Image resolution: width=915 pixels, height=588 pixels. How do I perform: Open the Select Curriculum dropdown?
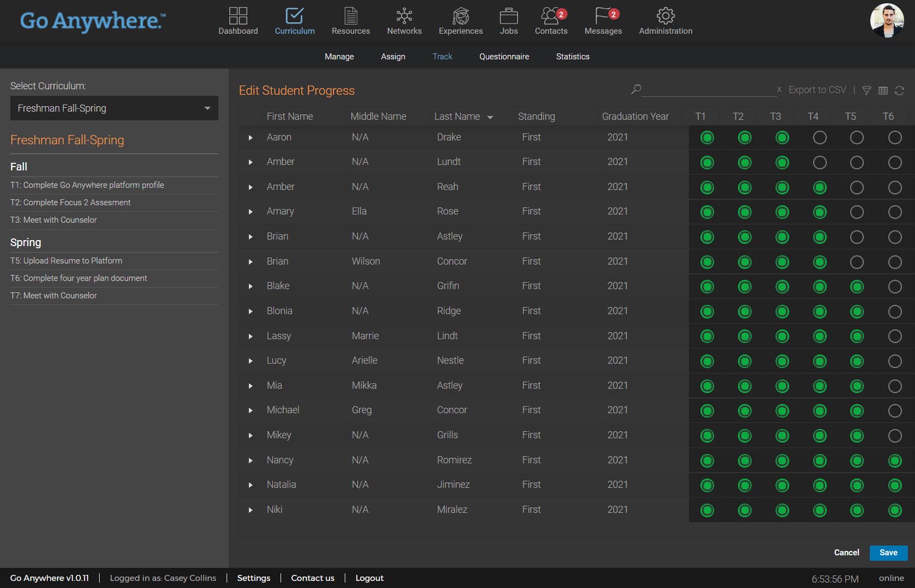click(x=114, y=108)
